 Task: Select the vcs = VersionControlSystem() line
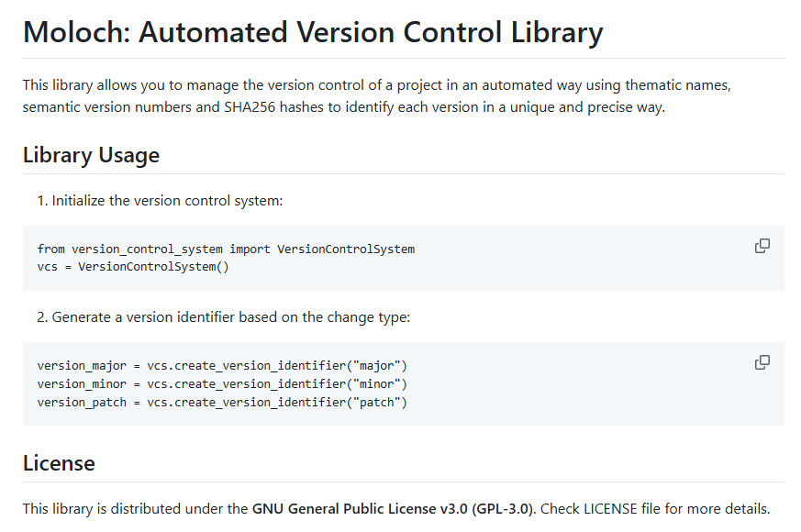[x=133, y=266]
